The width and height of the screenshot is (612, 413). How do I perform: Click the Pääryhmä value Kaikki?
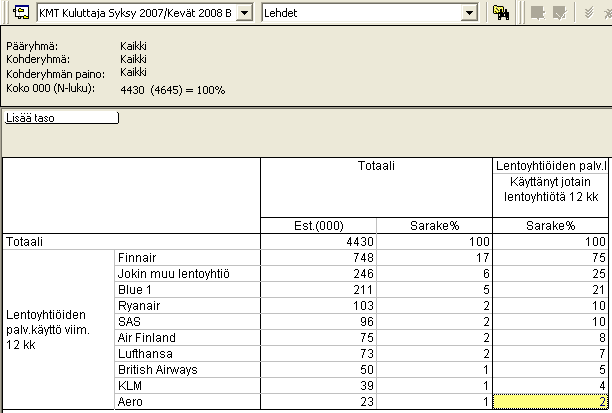133,46
